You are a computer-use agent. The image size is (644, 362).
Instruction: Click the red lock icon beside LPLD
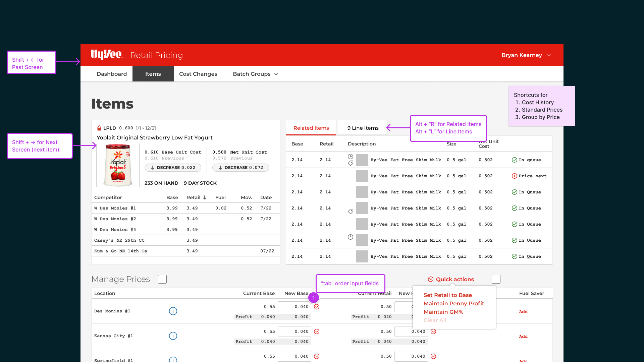(99, 128)
